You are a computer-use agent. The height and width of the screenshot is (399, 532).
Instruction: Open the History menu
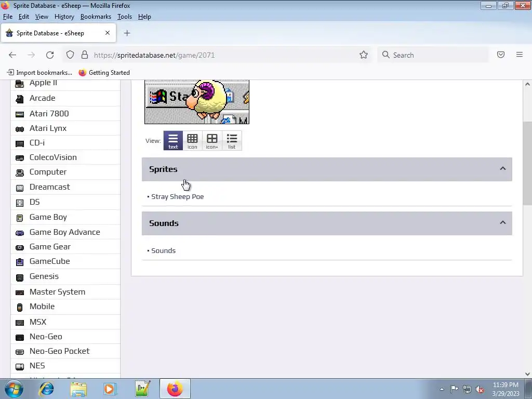[x=64, y=17]
